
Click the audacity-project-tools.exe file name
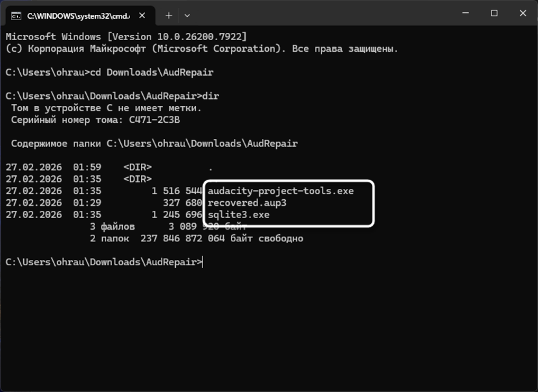[281, 191]
